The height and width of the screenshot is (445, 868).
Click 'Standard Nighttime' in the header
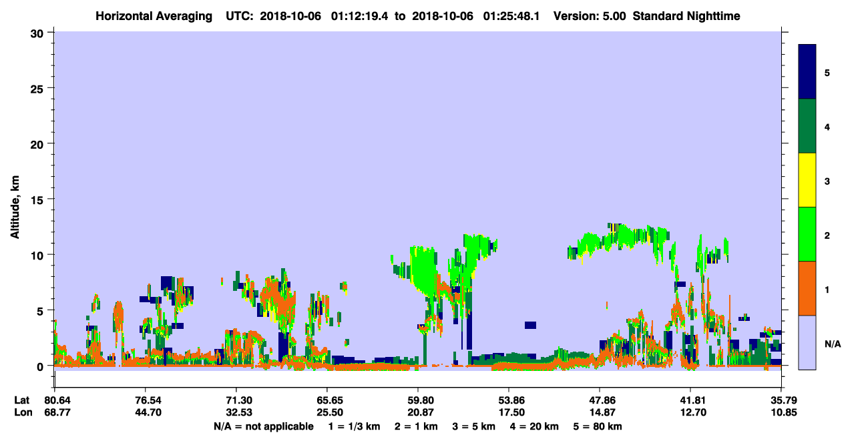tap(685, 16)
